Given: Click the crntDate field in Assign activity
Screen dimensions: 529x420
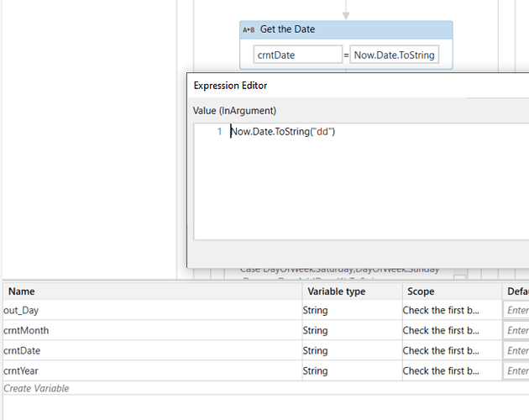Looking at the screenshot, I should [x=296, y=55].
